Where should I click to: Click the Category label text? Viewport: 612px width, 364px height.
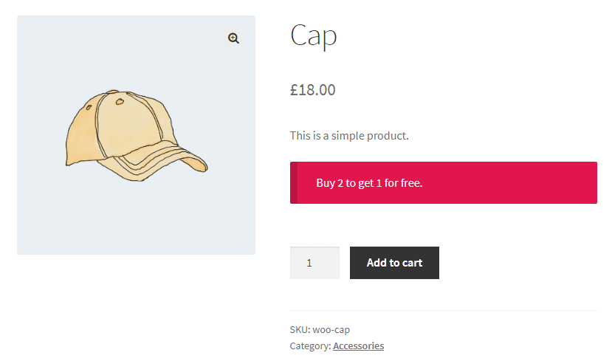click(310, 346)
